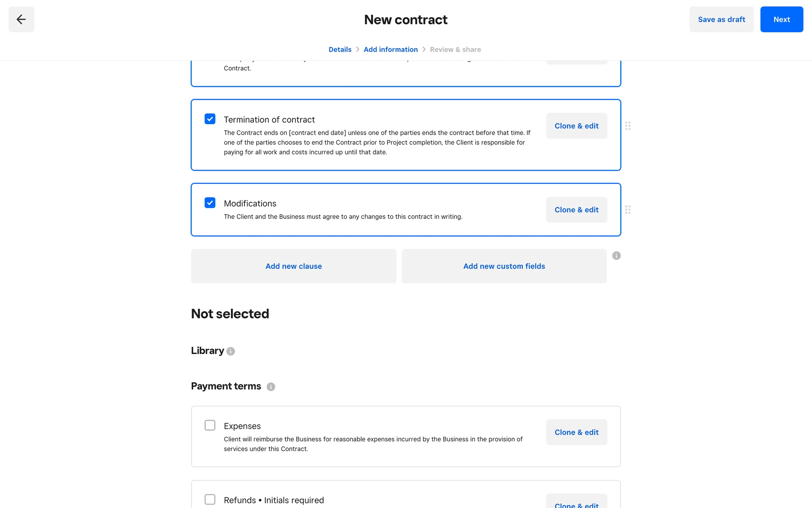Click drag handle beside Termination of contract

pos(628,126)
